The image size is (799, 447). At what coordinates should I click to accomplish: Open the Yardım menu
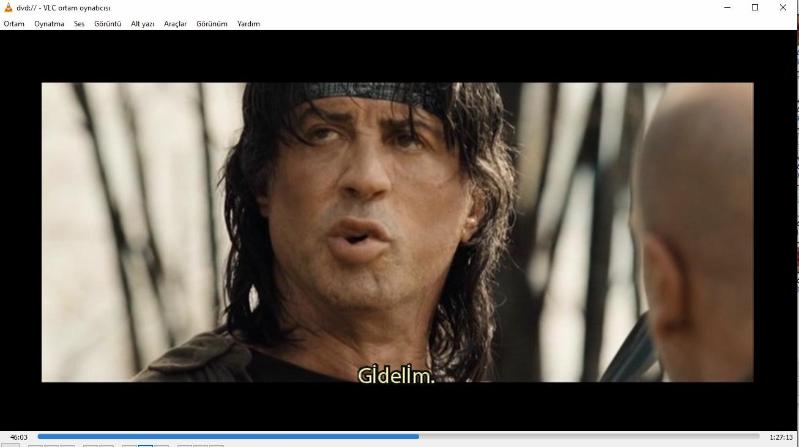tap(249, 23)
